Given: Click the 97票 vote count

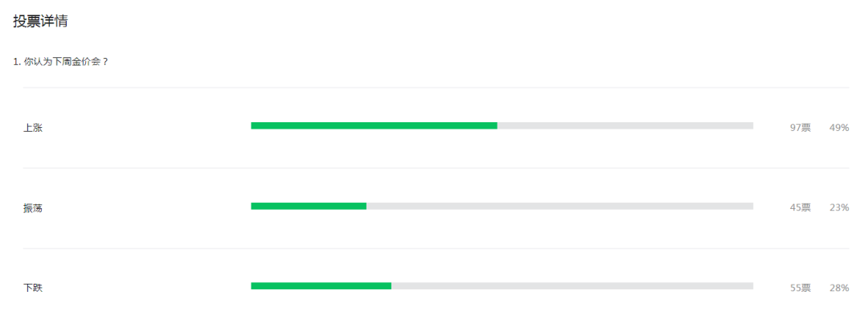Looking at the screenshot, I should point(800,128).
